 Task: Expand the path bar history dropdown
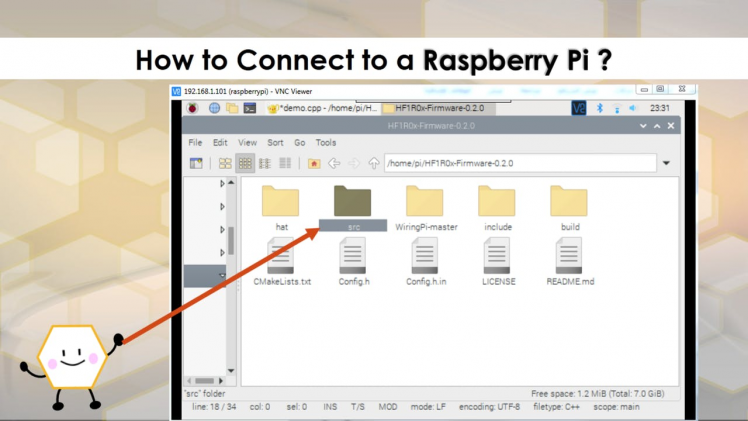pyautogui.click(x=666, y=163)
